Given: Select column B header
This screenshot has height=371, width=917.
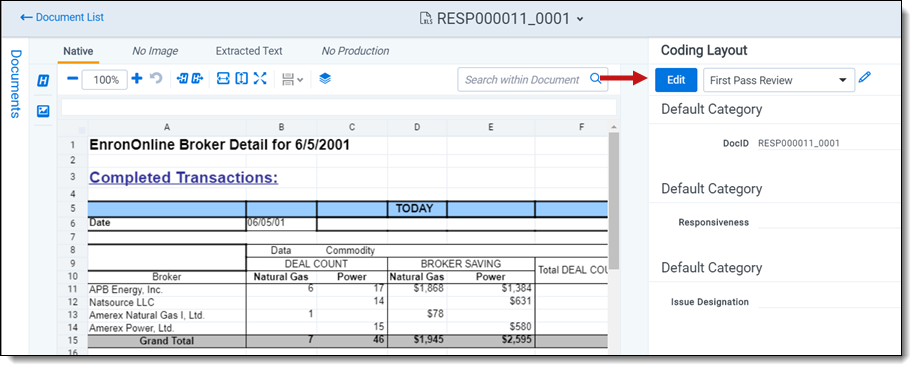Looking at the screenshot, I should tap(281, 127).
